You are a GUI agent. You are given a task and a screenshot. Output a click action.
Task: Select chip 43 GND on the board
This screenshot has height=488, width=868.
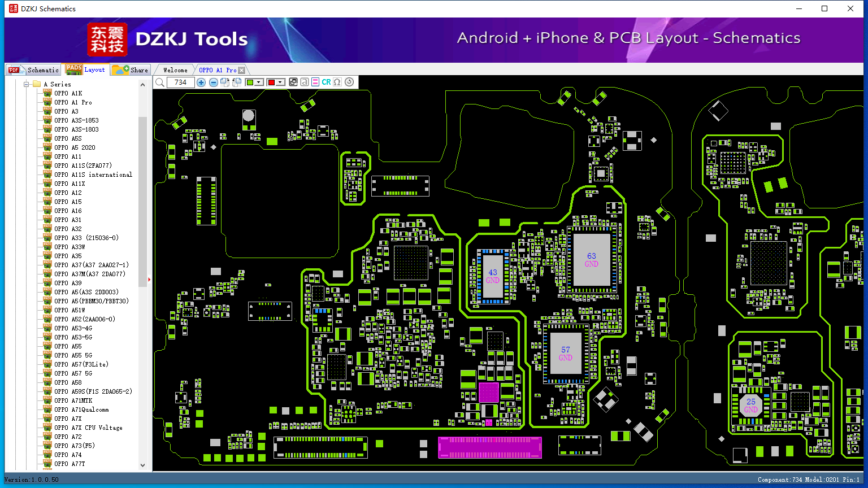point(493,276)
